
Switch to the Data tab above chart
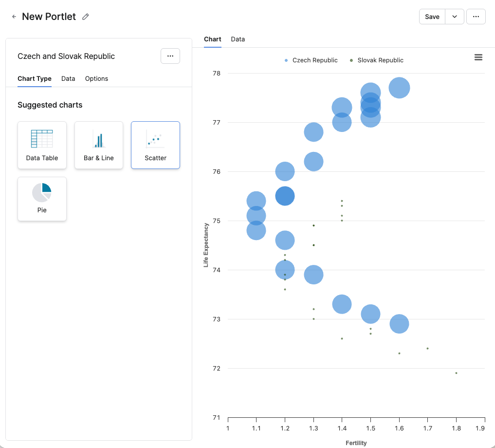pyautogui.click(x=238, y=39)
